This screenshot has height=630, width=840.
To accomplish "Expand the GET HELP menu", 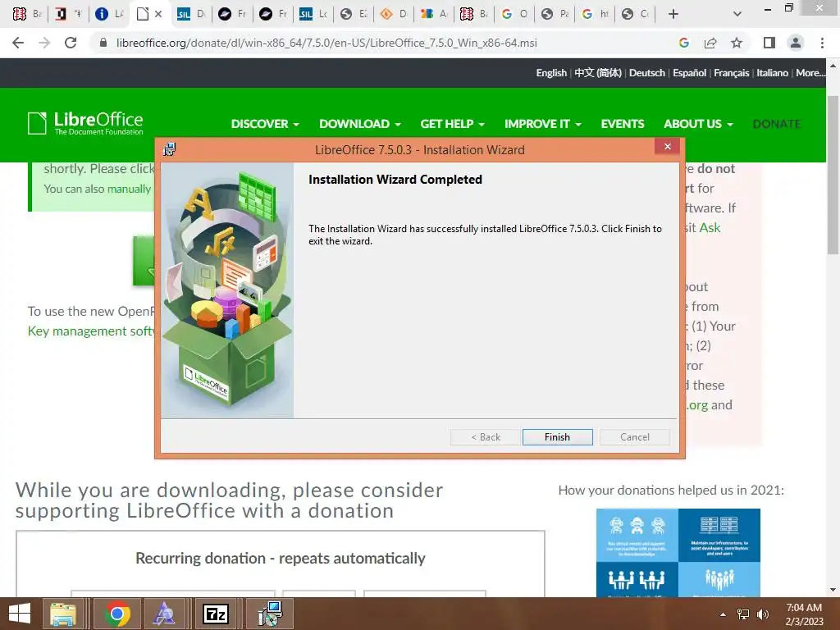I will [452, 124].
